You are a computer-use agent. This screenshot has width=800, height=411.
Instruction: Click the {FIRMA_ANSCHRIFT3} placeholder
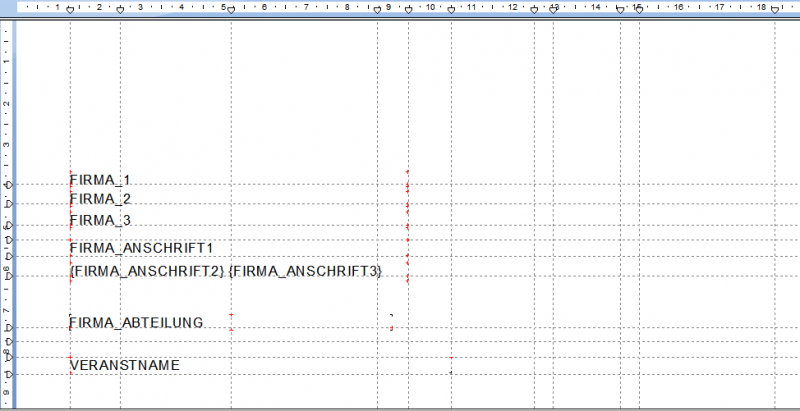click(x=306, y=272)
